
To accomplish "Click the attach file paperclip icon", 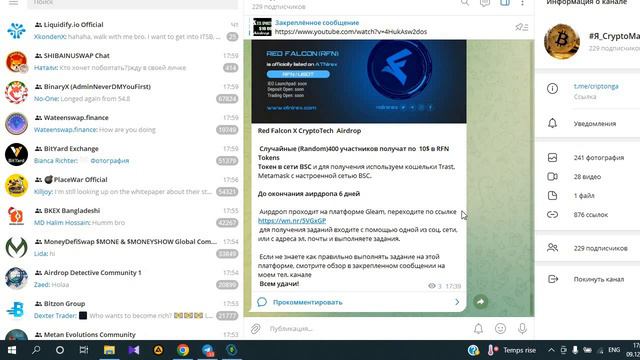I will [x=256, y=329].
